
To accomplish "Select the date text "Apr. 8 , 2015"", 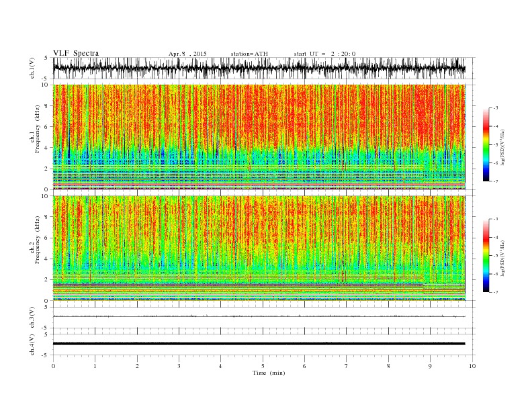I will tap(187, 54).
